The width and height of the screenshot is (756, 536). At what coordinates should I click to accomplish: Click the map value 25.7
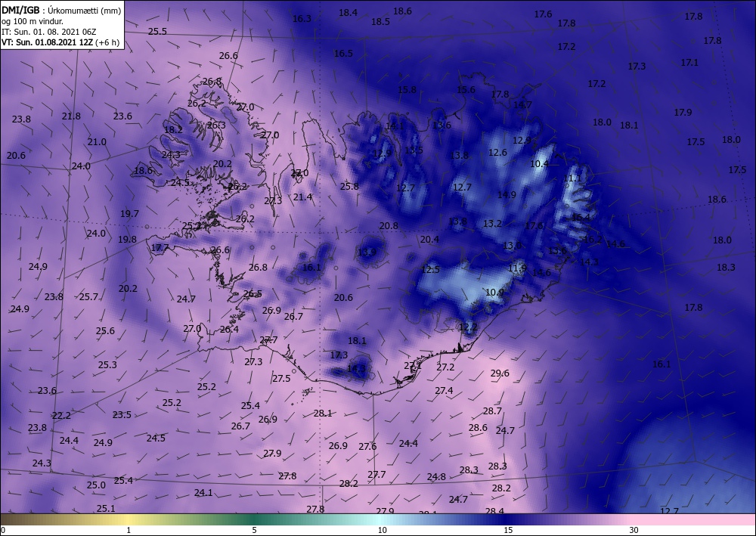[x=88, y=297]
